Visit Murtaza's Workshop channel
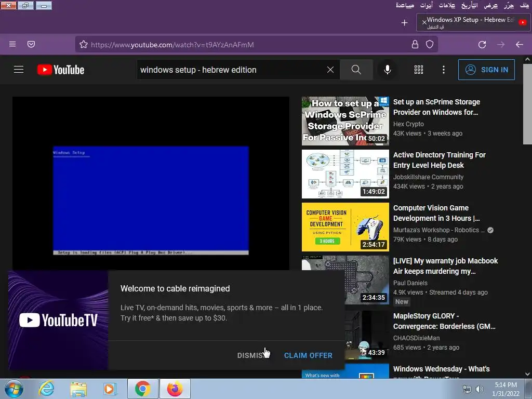Screen dimensions: 532x399 [438, 230]
